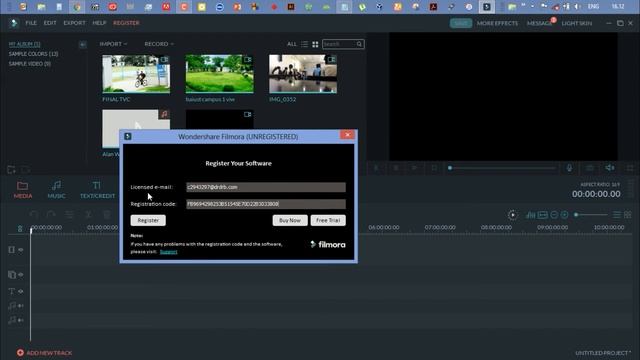
Task: Open the REGISTER menu item
Action: pyautogui.click(x=126, y=23)
